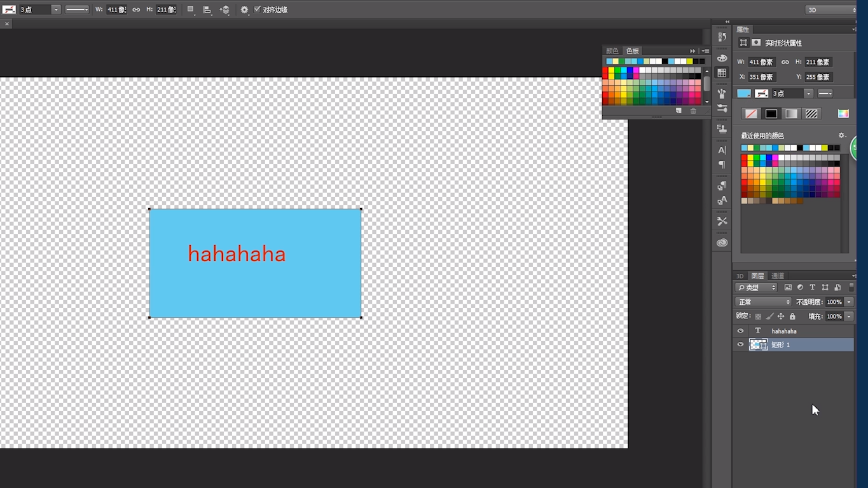868x488 pixels.
Task: Click the H field in Properties panel
Action: (x=818, y=62)
